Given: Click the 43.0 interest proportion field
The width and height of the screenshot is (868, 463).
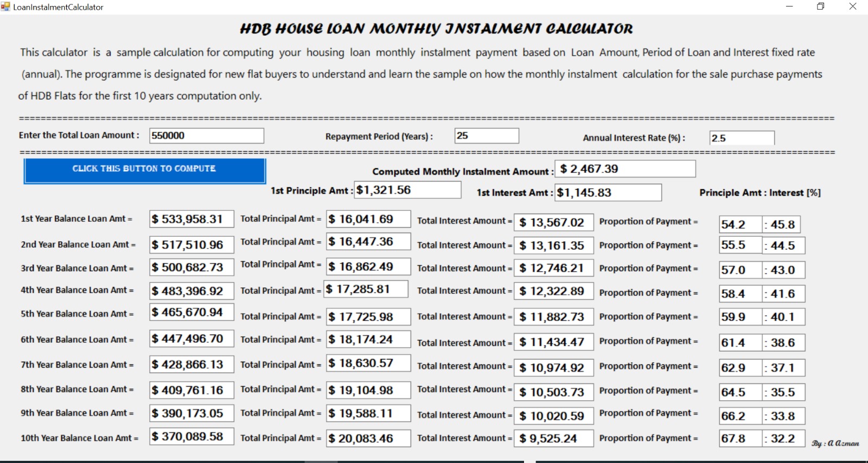Looking at the screenshot, I should tap(783, 270).
